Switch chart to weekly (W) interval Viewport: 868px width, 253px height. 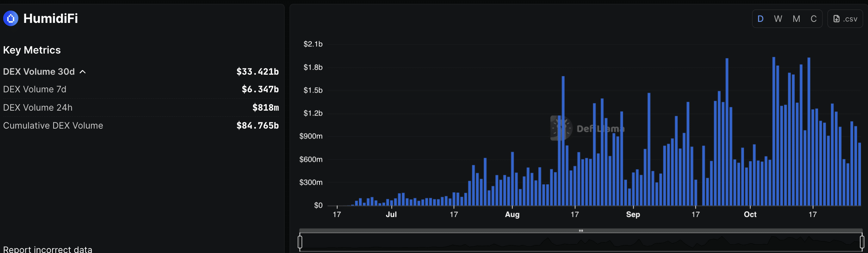(778, 19)
